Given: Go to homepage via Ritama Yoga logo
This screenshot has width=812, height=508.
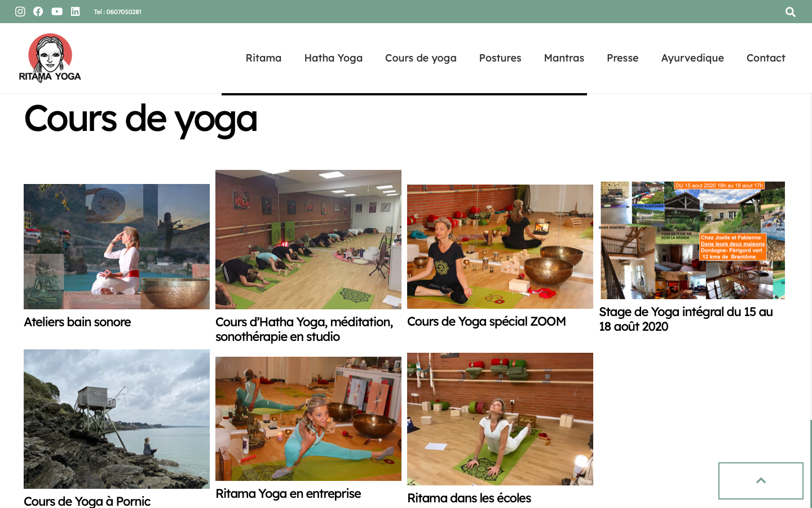Looking at the screenshot, I should click(x=50, y=58).
